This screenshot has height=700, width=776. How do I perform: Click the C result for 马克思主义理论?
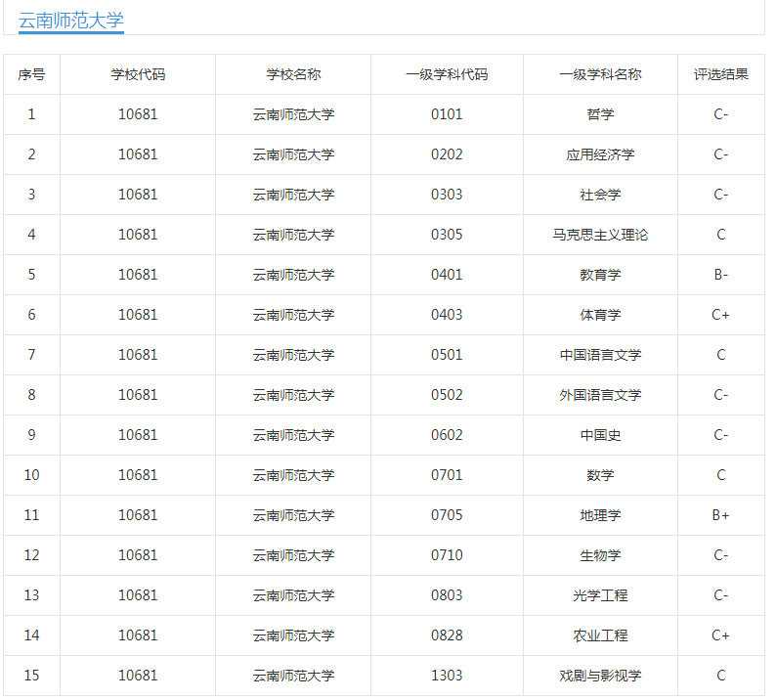(721, 235)
